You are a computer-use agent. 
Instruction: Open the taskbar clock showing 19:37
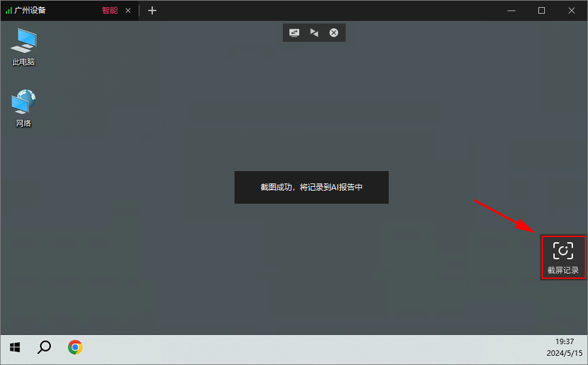tap(564, 341)
